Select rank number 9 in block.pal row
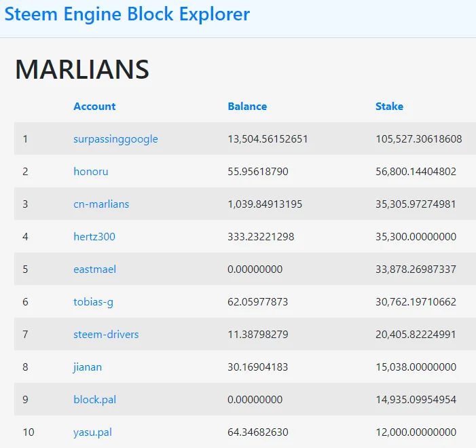The width and height of the screenshot is (476, 448). pyautogui.click(x=25, y=400)
